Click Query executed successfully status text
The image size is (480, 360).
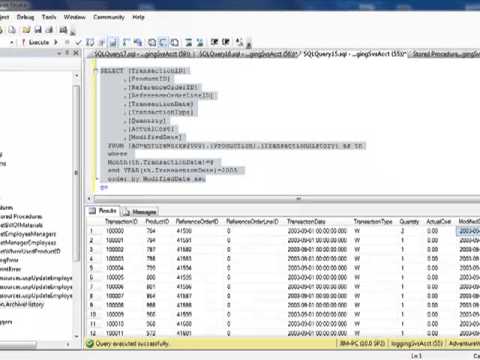coord(132,344)
